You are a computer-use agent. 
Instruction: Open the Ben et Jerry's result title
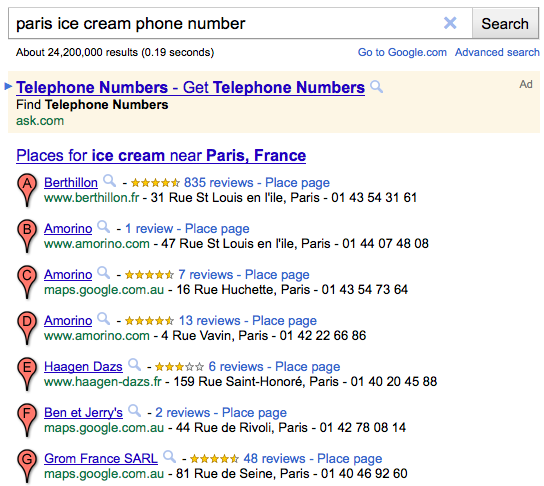coord(83,412)
